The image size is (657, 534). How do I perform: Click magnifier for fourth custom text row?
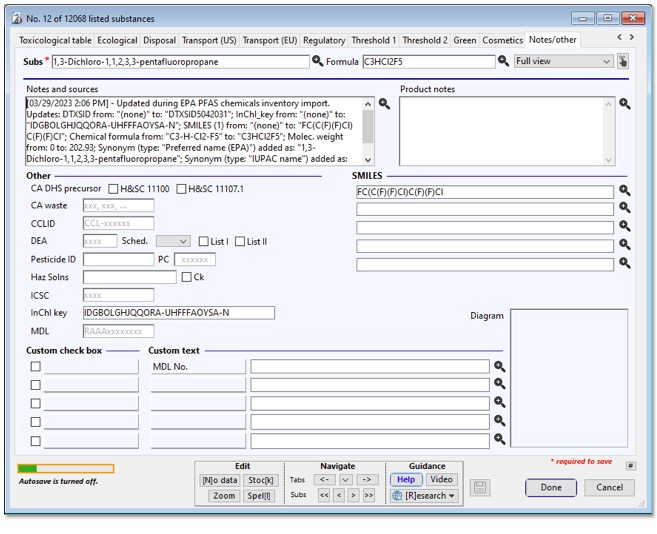click(x=499, y=420)
